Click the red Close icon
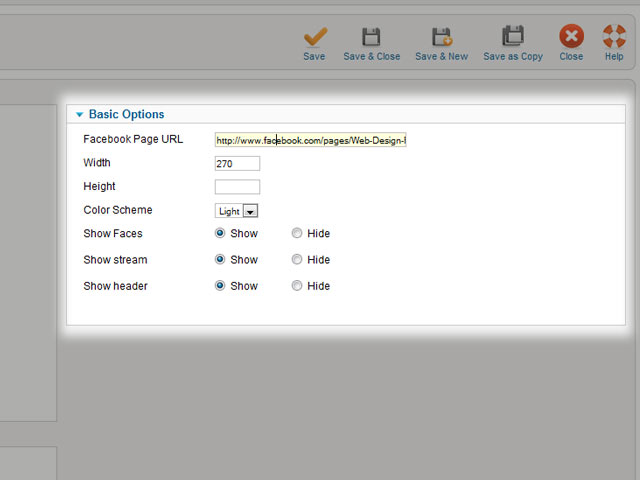Viewport: 640px width, 480px height. click(x=571, y=36)
